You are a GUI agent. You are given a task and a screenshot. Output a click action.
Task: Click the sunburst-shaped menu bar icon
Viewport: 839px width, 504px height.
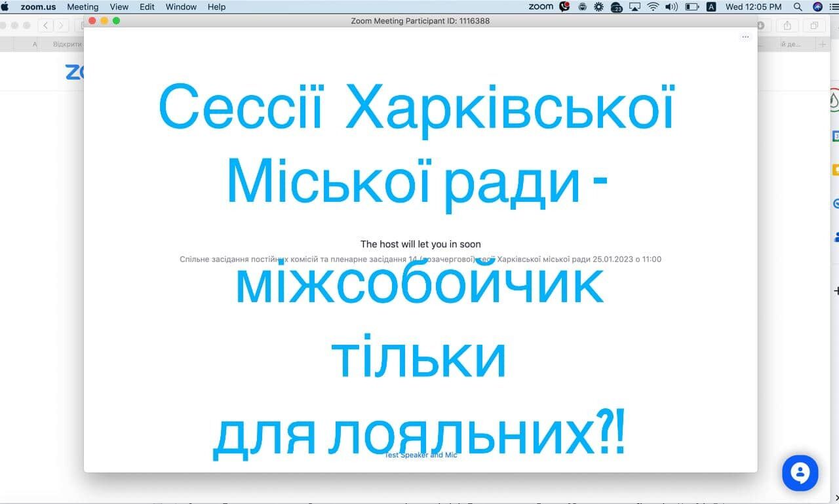599,7
